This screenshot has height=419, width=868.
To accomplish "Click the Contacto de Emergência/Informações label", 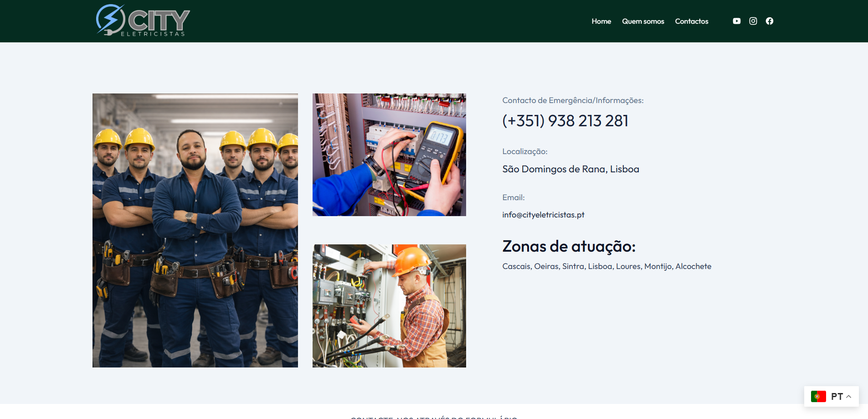I will [x=573, y=100].
